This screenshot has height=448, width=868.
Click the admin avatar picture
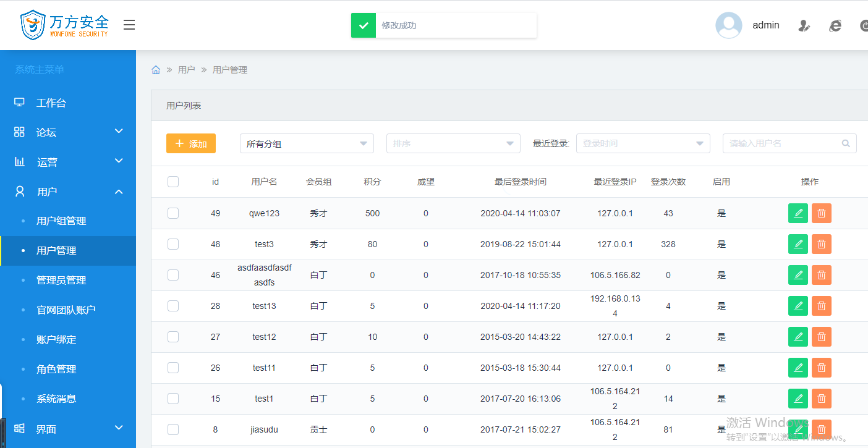(x=728, y=25)
